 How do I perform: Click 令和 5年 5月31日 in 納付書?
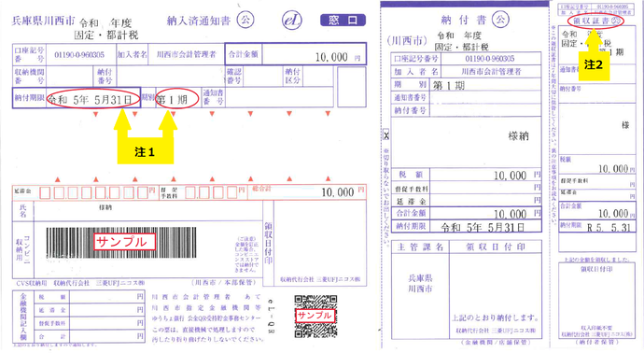[483, 227]
